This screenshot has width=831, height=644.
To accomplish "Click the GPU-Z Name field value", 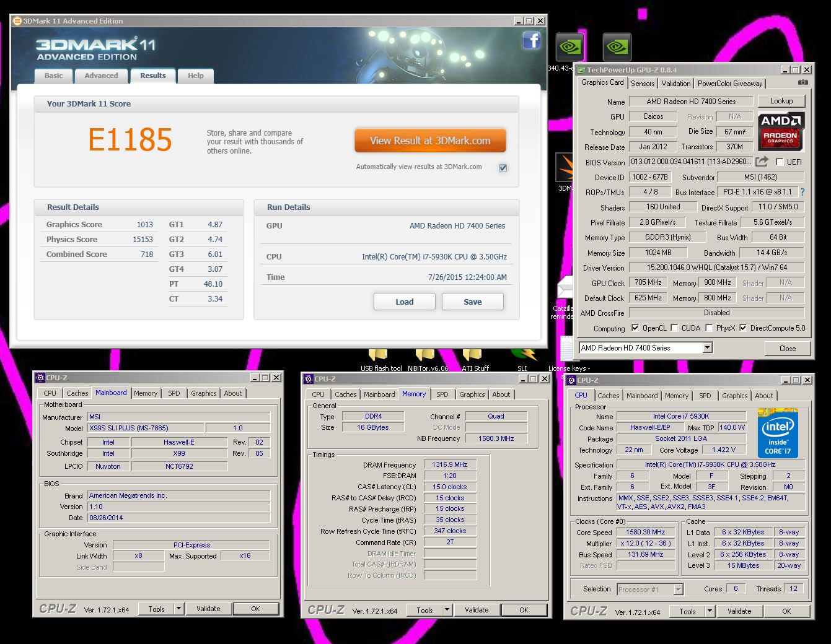I will click(691, 102).
